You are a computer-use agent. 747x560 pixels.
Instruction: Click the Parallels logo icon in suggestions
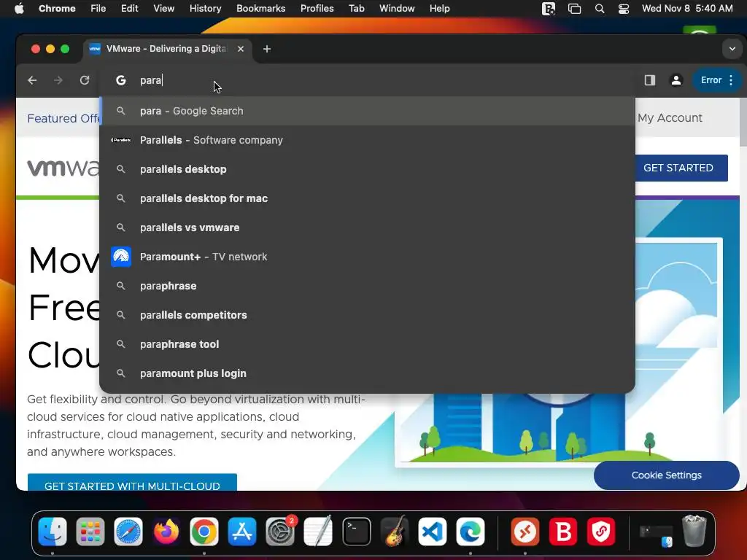pos(121,140)
